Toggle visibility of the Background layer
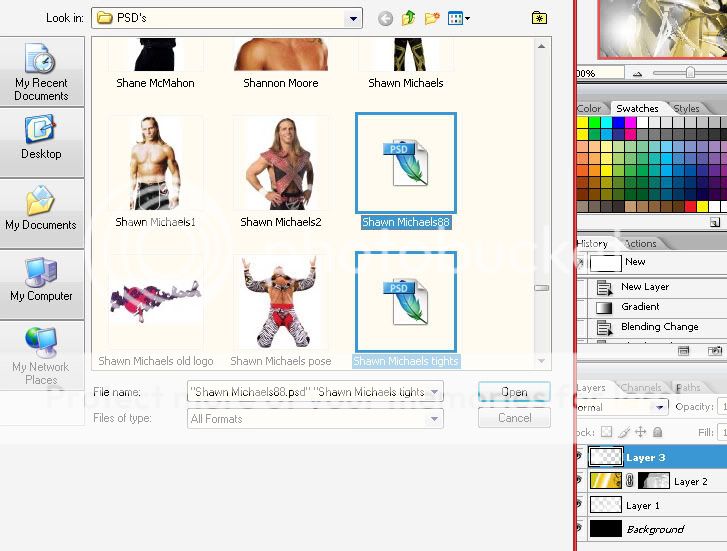The height and width of the screenshot is (551, 727). point(579,529)
